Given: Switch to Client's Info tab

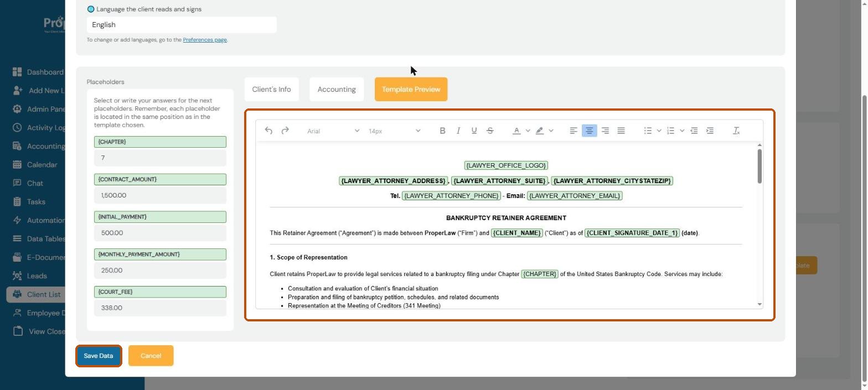Looking at the screenshot, I should coord(271,89).
